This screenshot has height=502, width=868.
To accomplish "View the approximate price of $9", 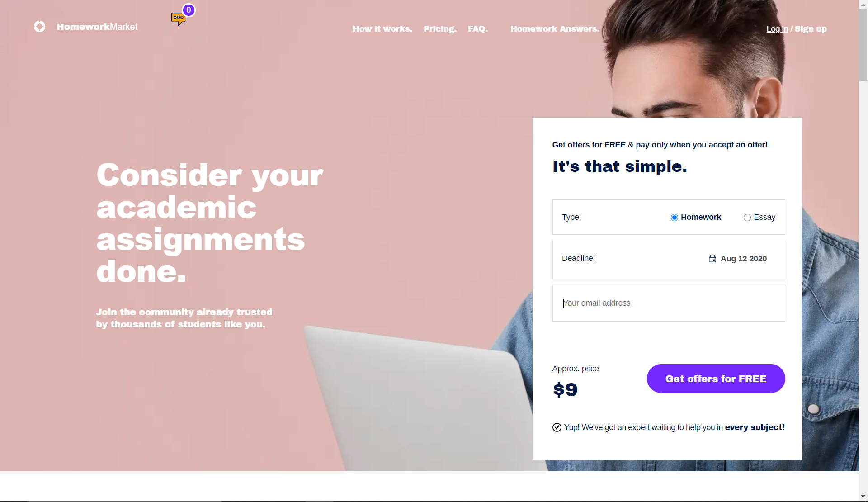I will point(565,389).
